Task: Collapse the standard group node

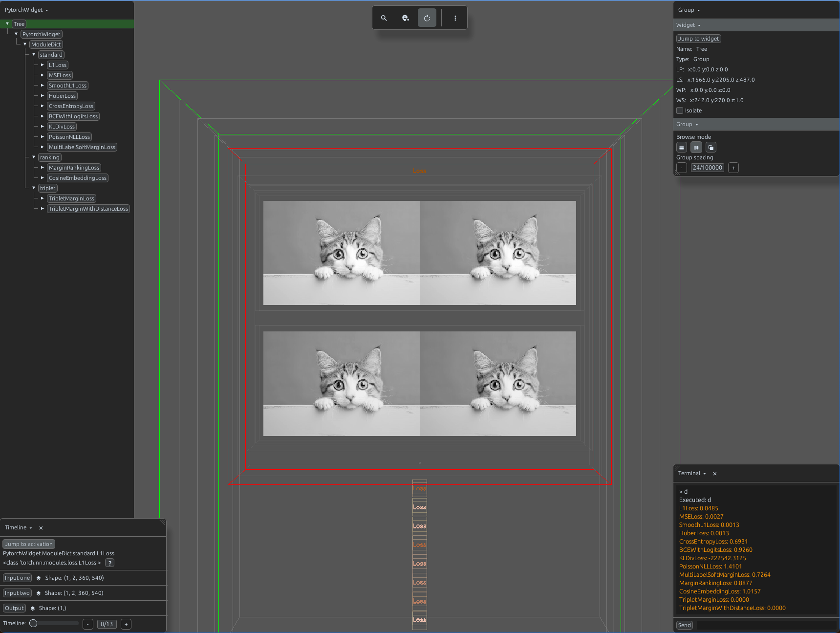Action: coord(34,54)
